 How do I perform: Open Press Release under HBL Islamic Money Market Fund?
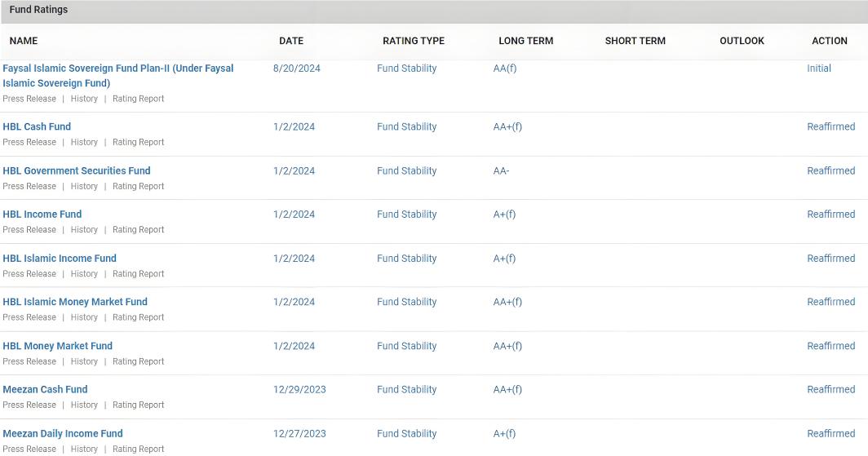(x=29, y=317)
